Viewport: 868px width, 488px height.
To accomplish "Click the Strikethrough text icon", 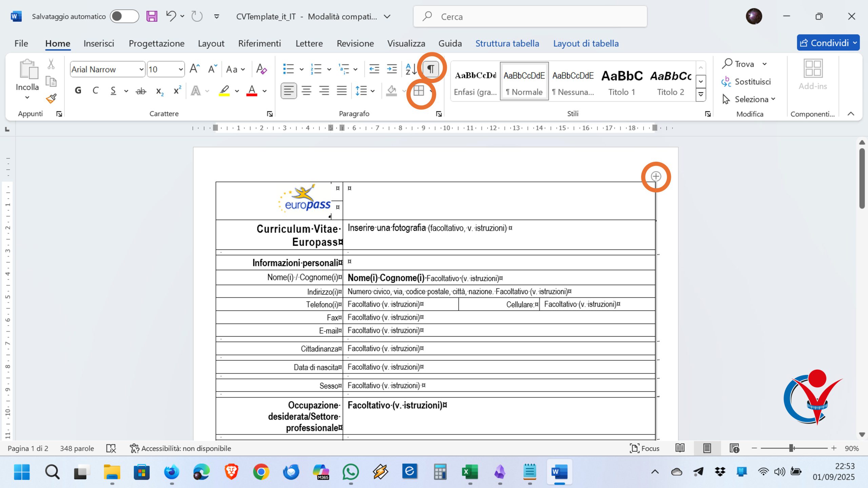I will 141,91.
